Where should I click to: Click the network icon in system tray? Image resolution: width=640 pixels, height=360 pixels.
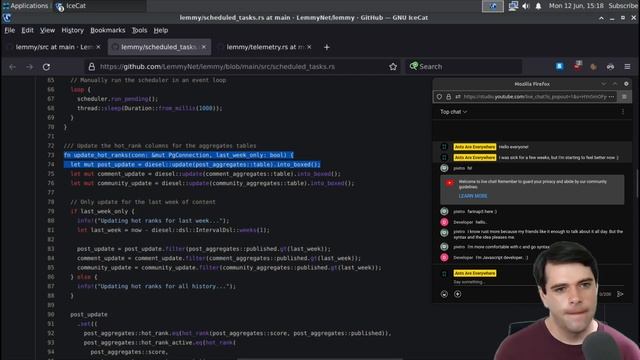(x=513, y=6)
